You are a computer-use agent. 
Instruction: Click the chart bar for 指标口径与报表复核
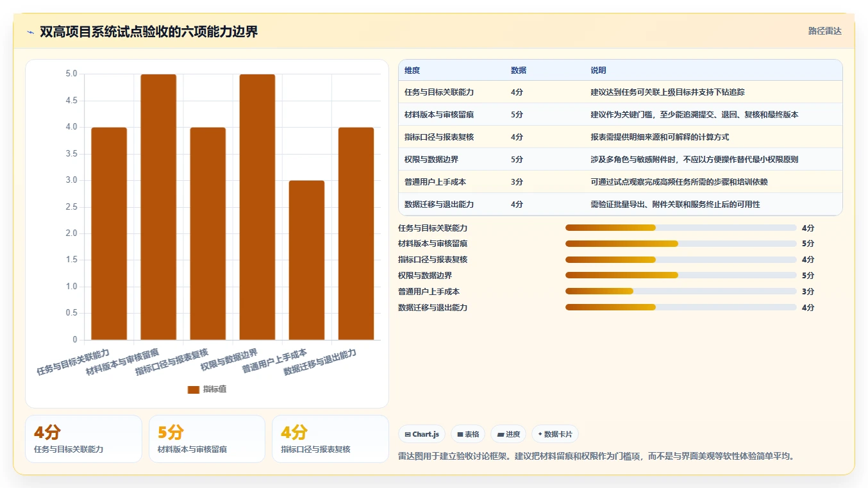click(x=208, y=233)
